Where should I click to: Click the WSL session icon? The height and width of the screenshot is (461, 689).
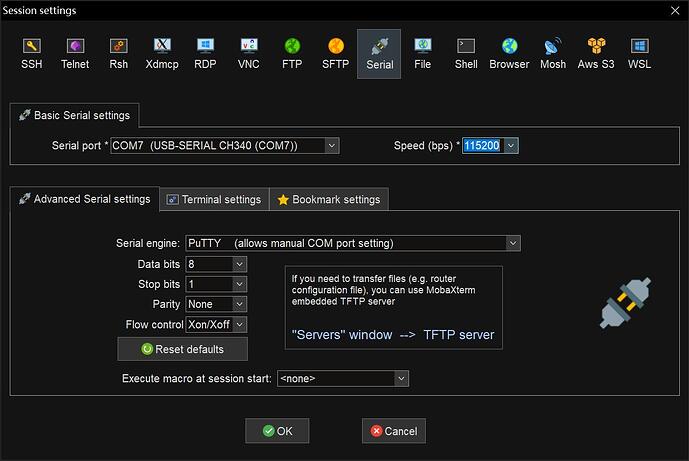coord(639,54)
